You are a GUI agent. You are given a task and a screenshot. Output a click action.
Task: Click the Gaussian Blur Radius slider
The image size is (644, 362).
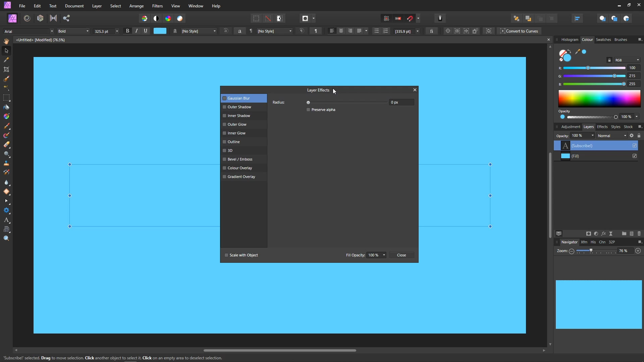(x=347, y=102)
